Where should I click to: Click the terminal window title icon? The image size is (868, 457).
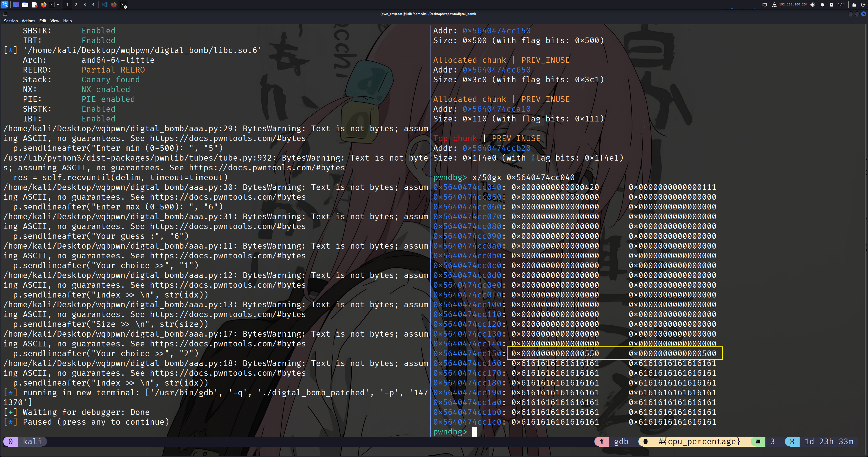coord(5,14)
